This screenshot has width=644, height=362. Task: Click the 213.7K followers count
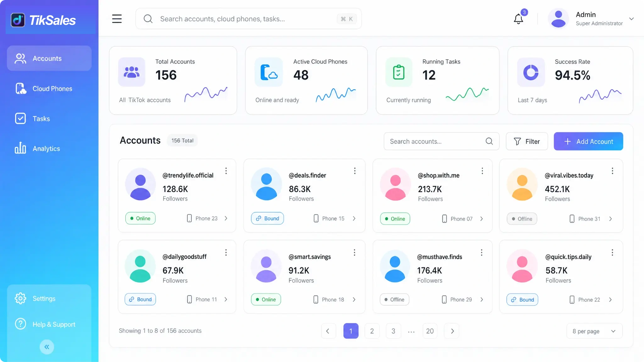coord(430,189)
